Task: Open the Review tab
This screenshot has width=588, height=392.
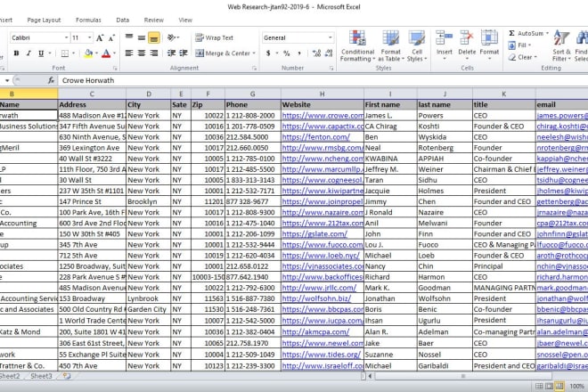Action: coord(154,20)
